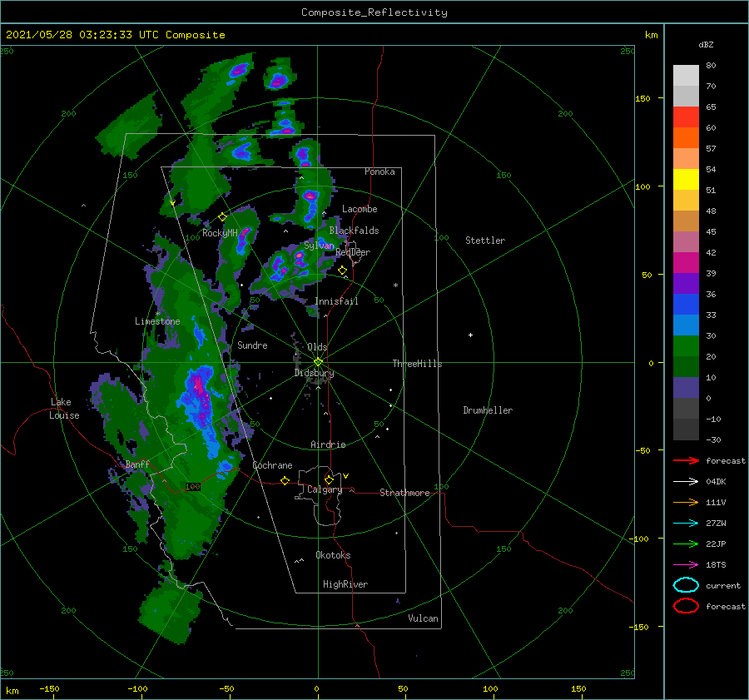749x700 pixels.
Task: Click the 18TS legend label
Action: tap(716, 565)
